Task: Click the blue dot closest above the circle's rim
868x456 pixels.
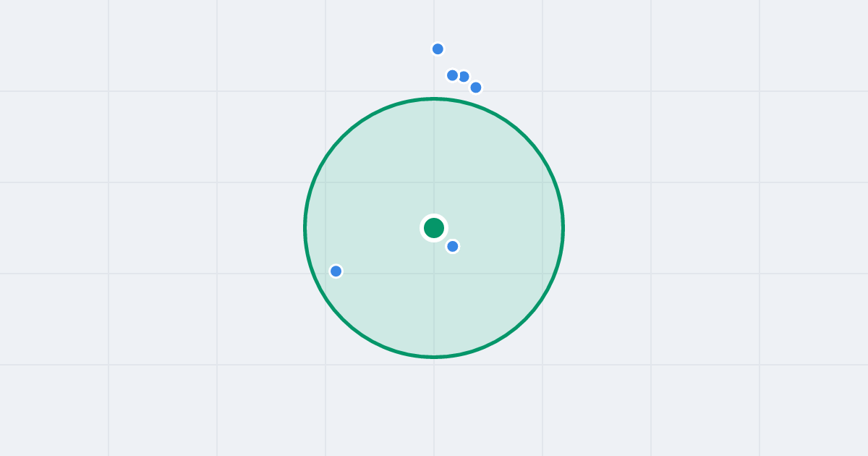Action: point(476,88)
